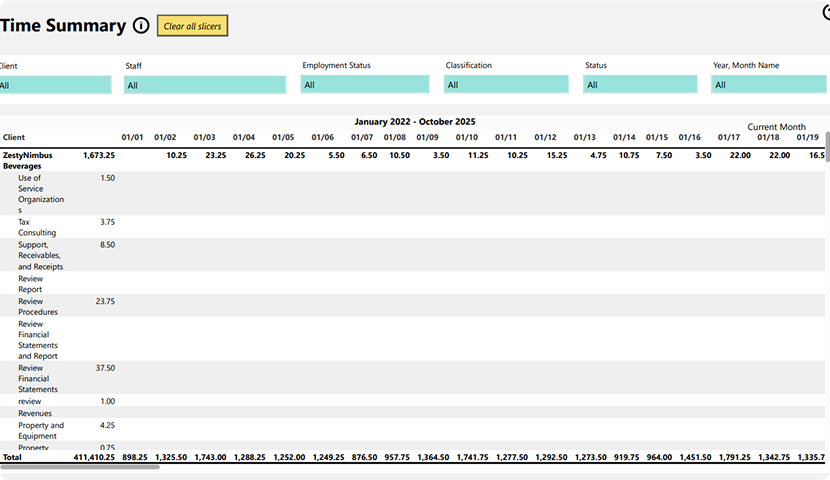This screenshot has width=830, height=480.
Task: Click the Client column header
Action: (x=14, y=137)
